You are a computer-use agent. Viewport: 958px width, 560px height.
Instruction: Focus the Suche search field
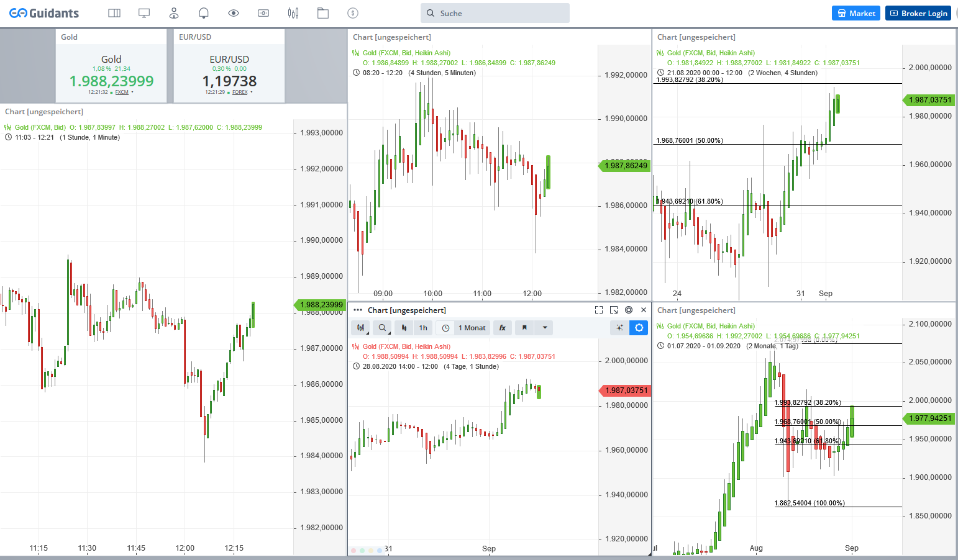click(x=495, y=13)
